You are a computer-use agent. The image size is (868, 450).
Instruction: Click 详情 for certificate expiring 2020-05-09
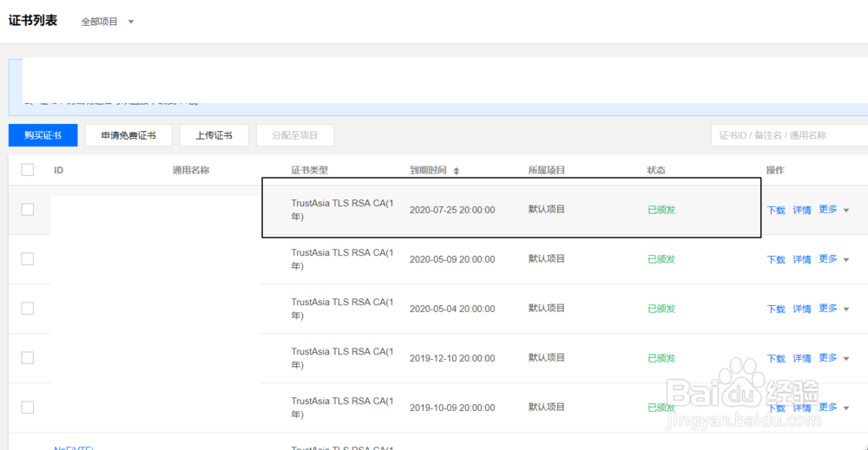pos(801,259)
